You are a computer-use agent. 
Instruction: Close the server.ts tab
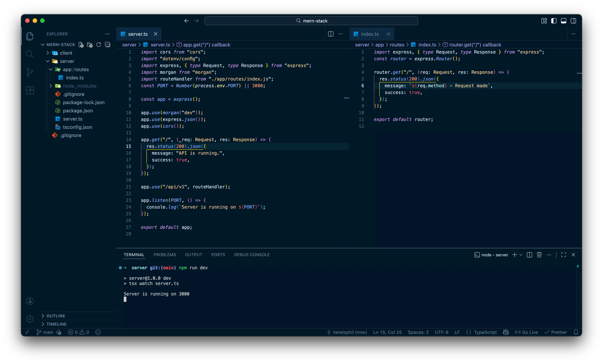coord(156,34)
